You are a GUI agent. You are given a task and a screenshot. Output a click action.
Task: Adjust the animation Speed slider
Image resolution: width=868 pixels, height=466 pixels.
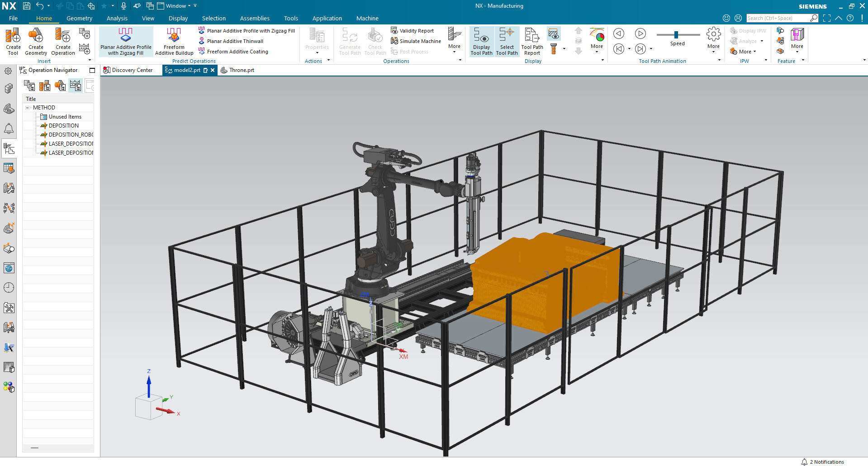[x=677, y=35]
